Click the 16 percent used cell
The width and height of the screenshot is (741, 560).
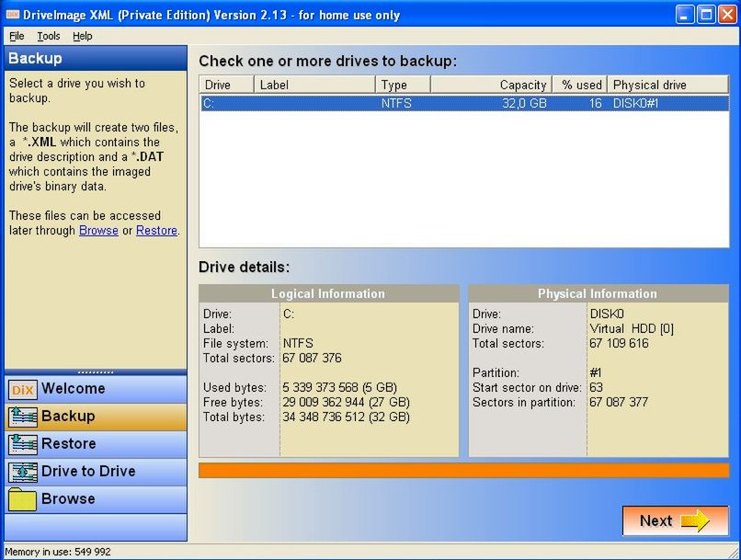[596, 104]
